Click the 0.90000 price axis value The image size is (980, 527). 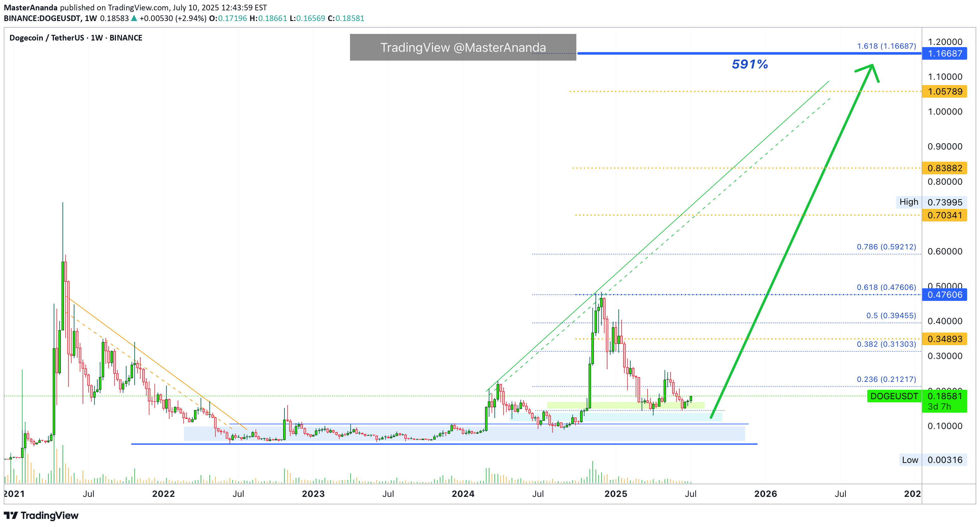coord(945,147)
